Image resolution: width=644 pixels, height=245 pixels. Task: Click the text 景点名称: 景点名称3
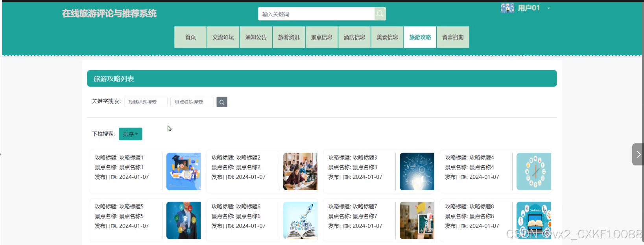tap(353, 167)
